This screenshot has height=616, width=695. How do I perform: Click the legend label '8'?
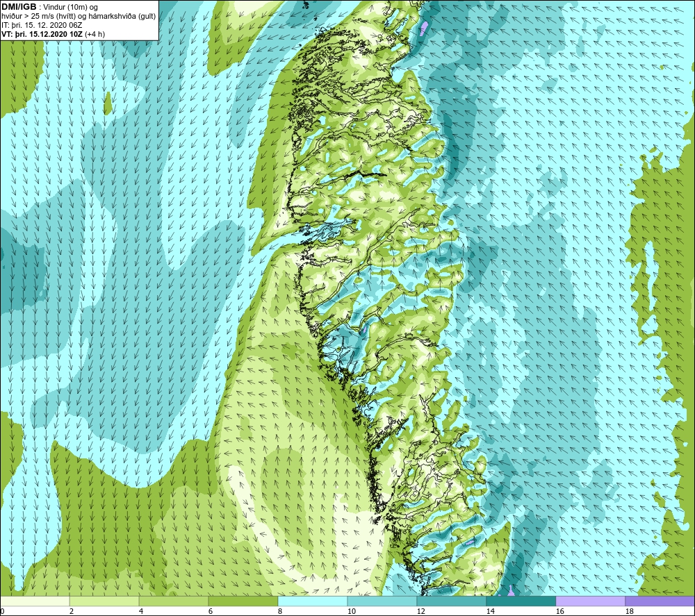(x=280, y=612)
